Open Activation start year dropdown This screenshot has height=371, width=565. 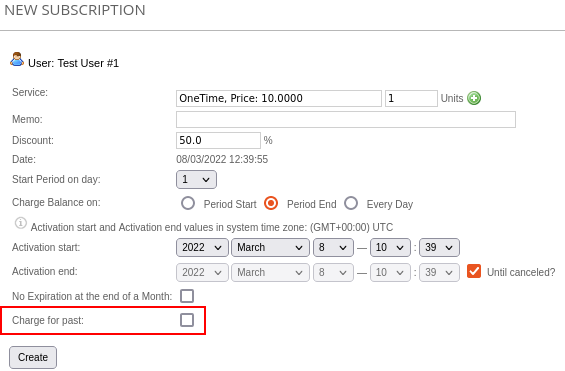(x=202, y=247)
